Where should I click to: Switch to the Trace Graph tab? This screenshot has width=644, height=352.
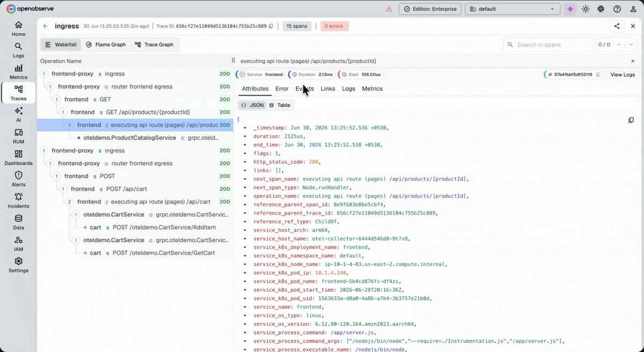(154, 45)
